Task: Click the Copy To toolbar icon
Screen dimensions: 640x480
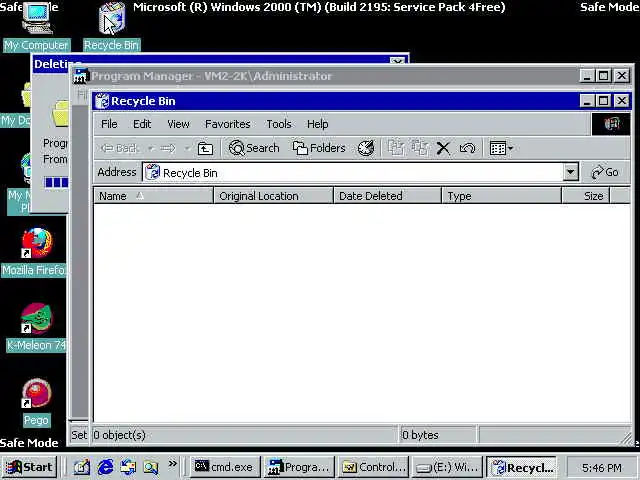Action: (x=419, y=148)
